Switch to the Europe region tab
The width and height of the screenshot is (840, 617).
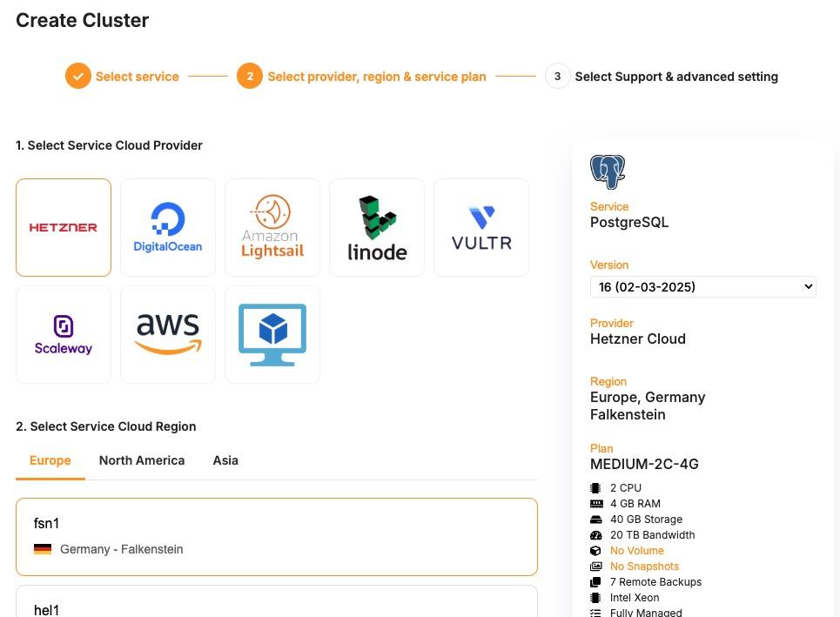pos(50,460)
